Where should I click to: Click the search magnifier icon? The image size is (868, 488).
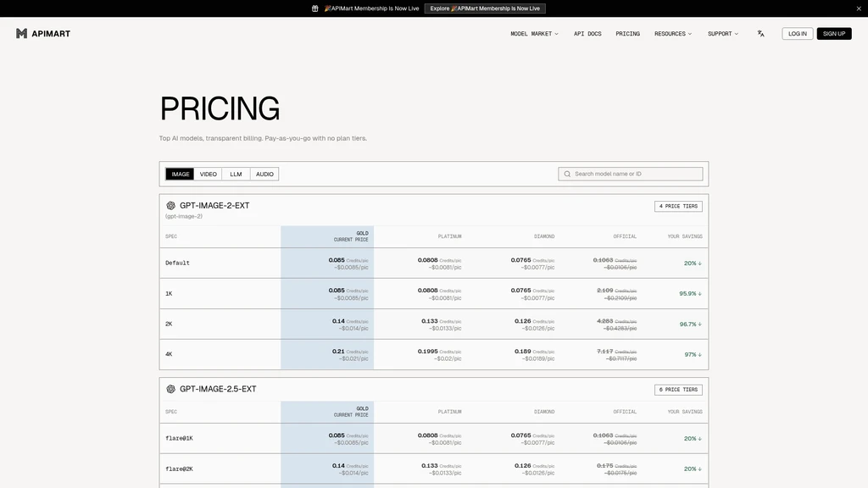[567, 174]
